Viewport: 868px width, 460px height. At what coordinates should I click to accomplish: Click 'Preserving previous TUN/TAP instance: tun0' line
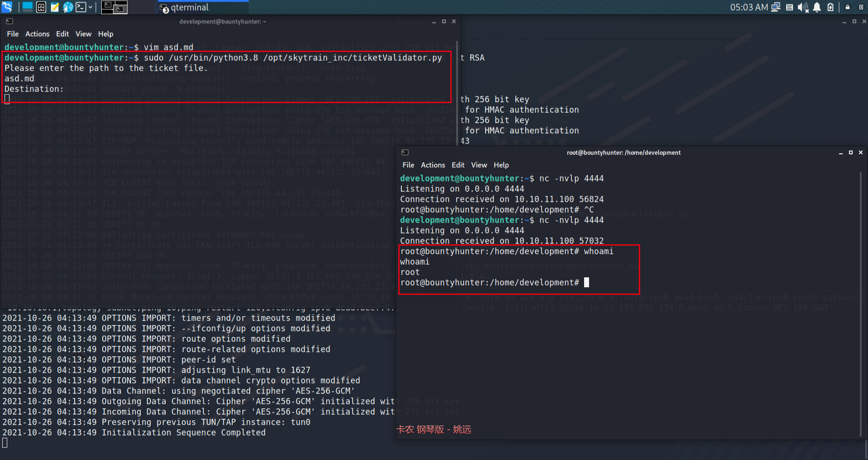(x=156, y=422)
